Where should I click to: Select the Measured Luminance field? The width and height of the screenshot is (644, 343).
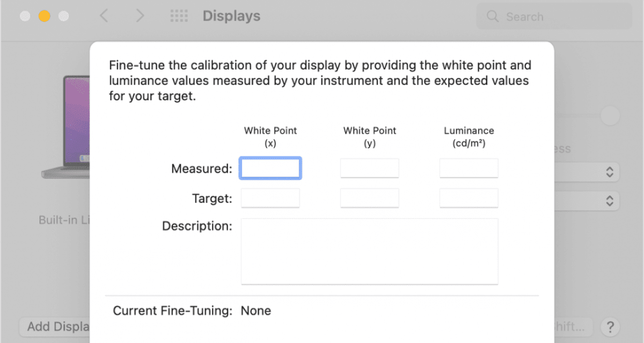tap(469, 168)
